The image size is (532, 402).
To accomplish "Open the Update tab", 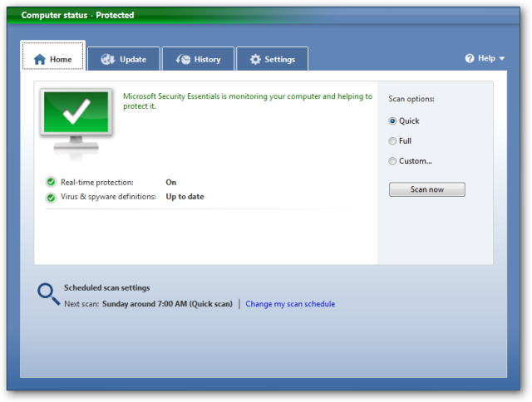I will 124,59.
